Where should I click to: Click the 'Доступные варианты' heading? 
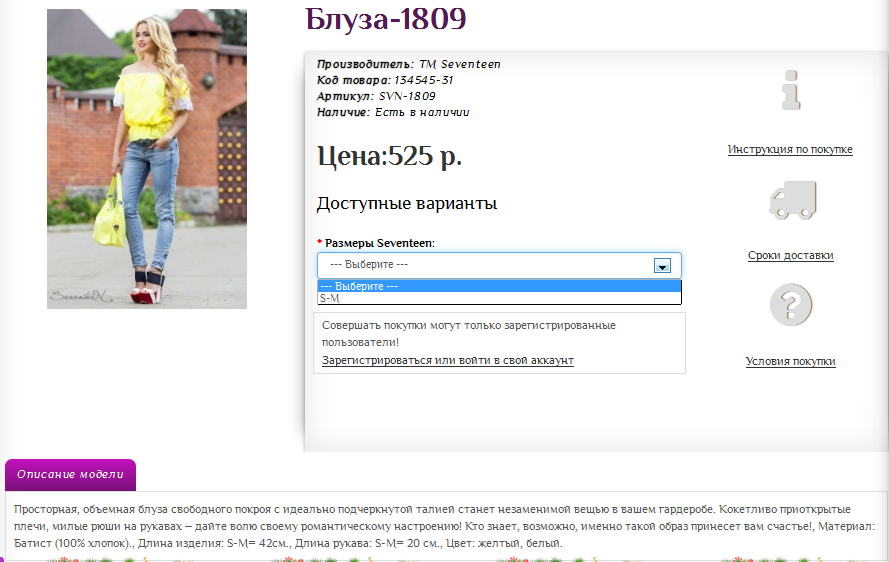[x=407, y=204]
